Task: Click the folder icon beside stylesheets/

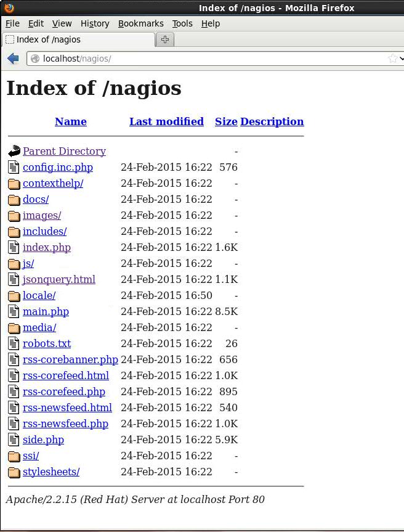Action: [14, 472]
